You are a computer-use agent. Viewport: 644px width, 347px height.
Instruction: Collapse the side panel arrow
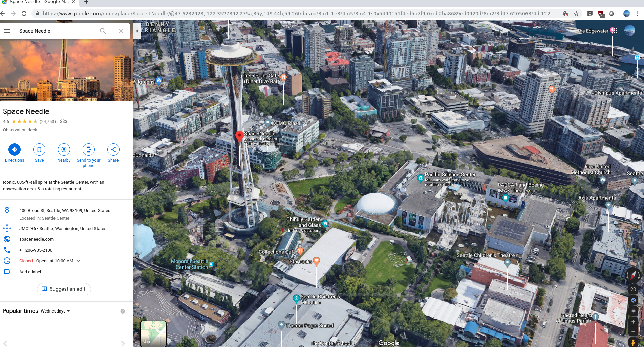pyautogui.click(x=137, y=31)
